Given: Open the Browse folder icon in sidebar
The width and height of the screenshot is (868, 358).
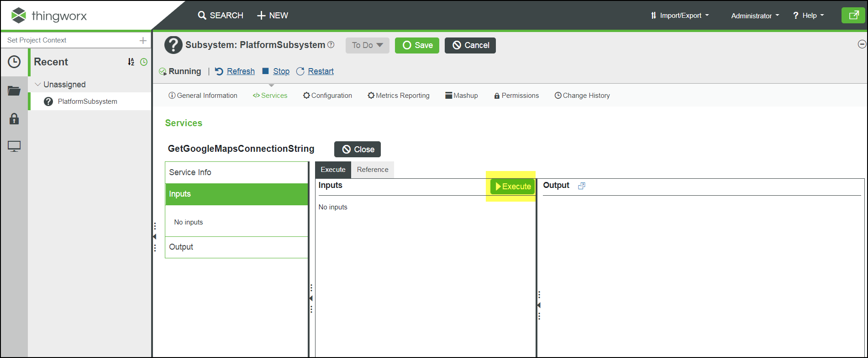Looking at the screenshot, I should pyautogui.click(x=14, y=91).
